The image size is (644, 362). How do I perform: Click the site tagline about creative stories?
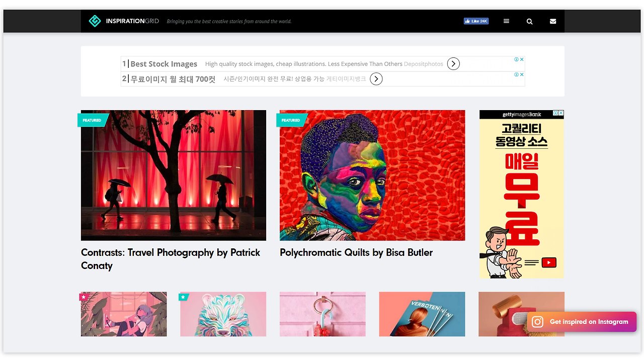tap(229, 22)
